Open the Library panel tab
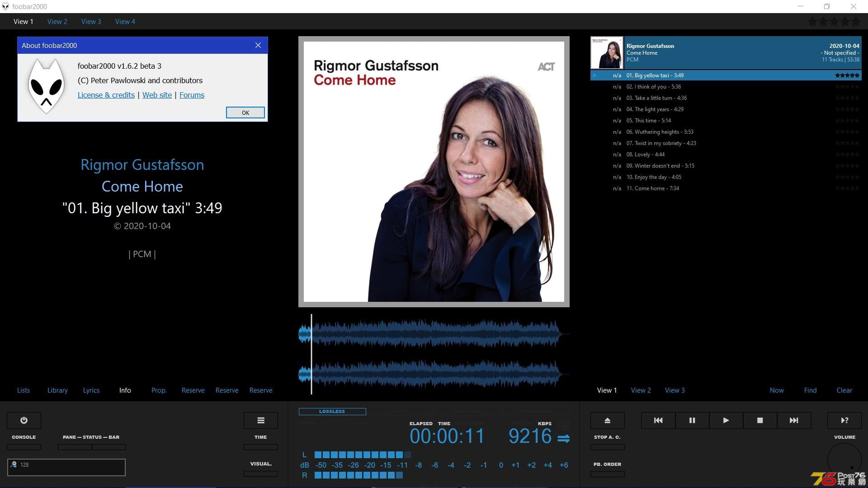Viewport: 868px width, 488px height. (57, 390)
